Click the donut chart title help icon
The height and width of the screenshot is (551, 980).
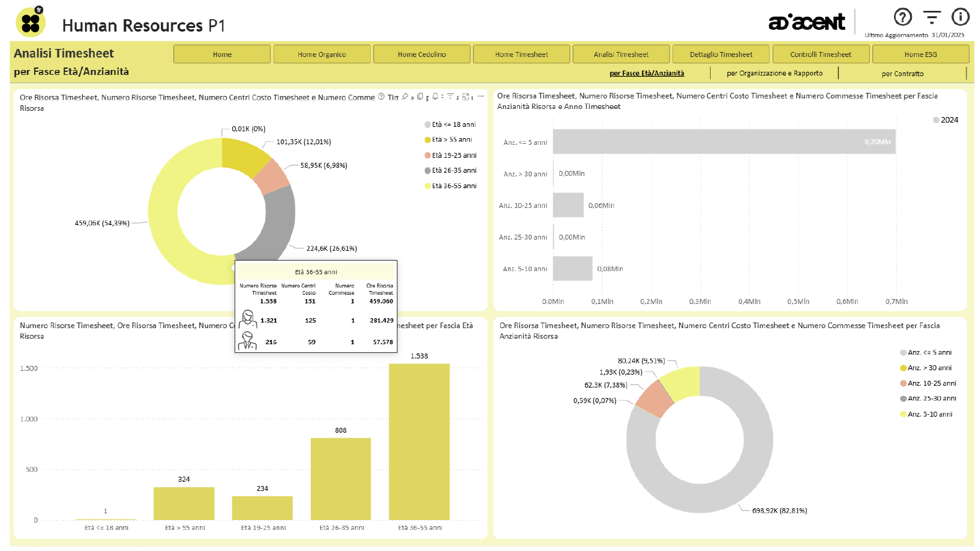point(381,97)
